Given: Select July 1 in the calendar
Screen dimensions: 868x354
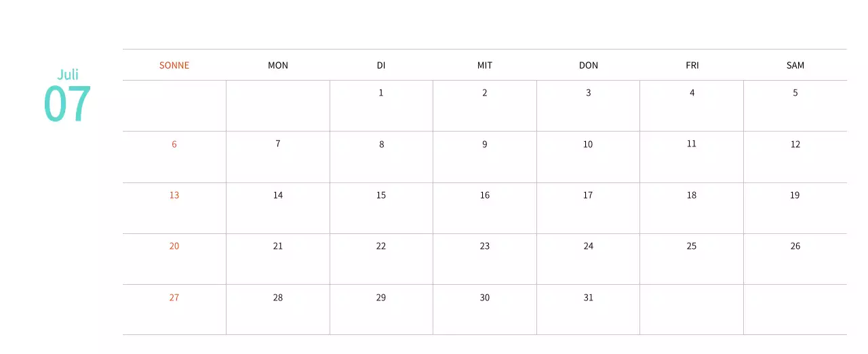Looking at the screenshot, I should (x=381, y=93).
